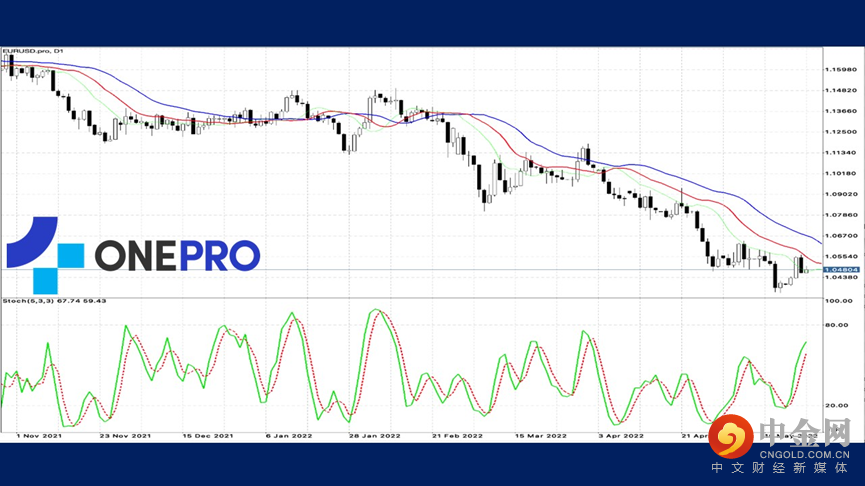
Task: Click the 1.06700 price axis label
Action: tap(841, 236)
